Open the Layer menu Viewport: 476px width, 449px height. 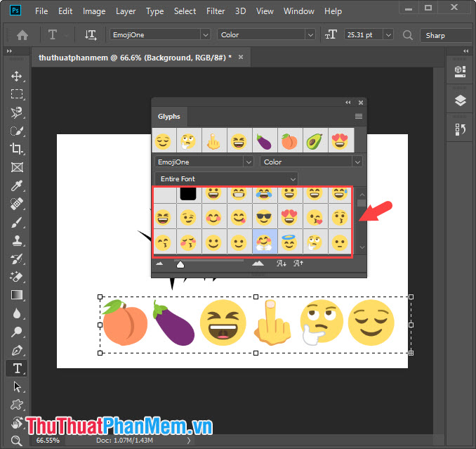point(126,11)
